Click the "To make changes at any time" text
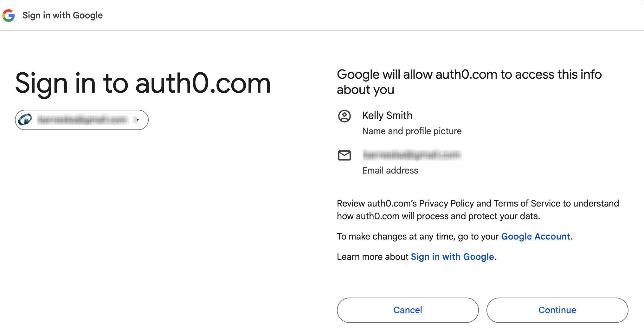 [418, 236]
